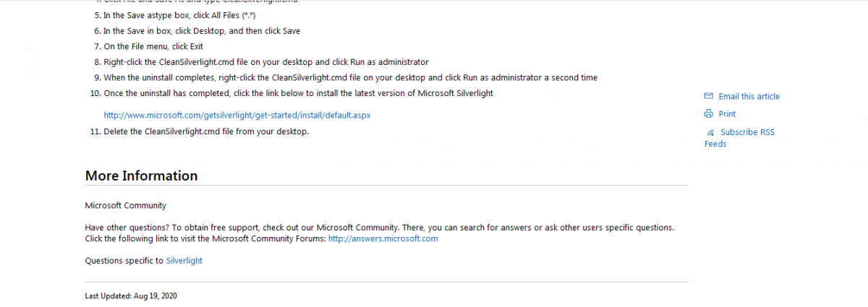Open the Silverlight install URL link
The width and height of the screenshot is (868, 307).
point(237,115)
